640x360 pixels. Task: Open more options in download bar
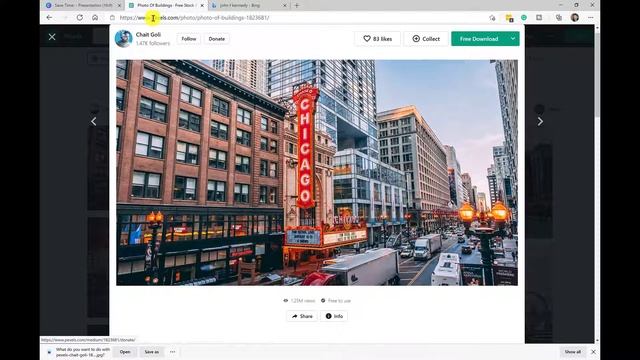(x=172, y=352)
